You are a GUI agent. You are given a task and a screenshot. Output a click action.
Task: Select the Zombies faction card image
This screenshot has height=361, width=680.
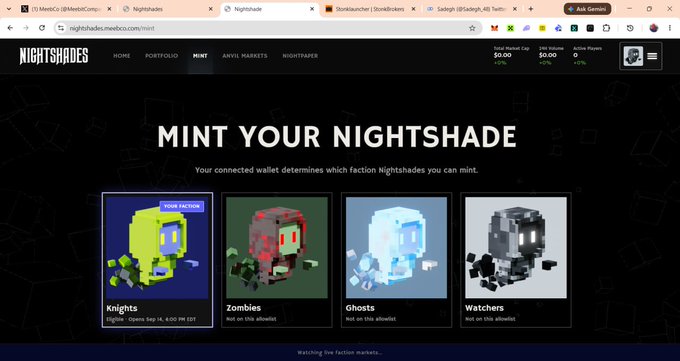[x=277, y=247]
